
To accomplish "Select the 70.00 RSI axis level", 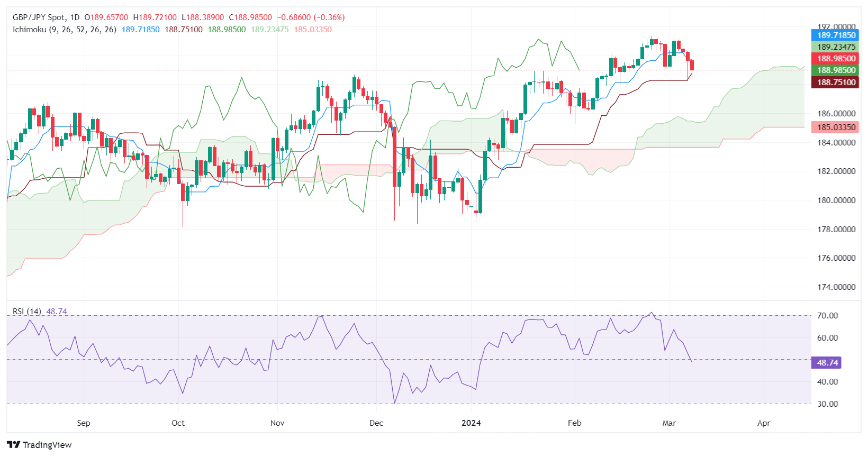I will (x=827, y=316).
